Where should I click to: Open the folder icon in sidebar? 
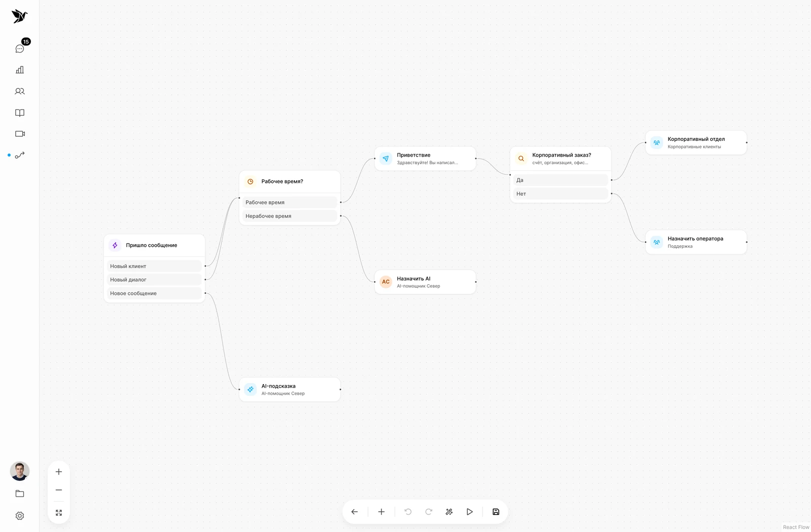20,493
